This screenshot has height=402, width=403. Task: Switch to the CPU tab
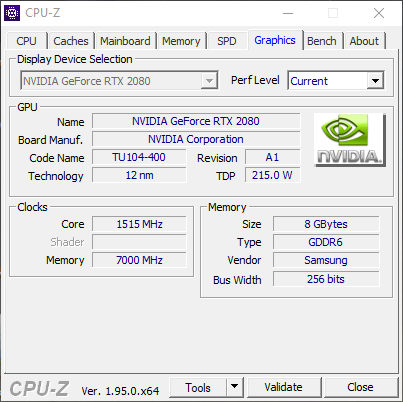(26, 41)
